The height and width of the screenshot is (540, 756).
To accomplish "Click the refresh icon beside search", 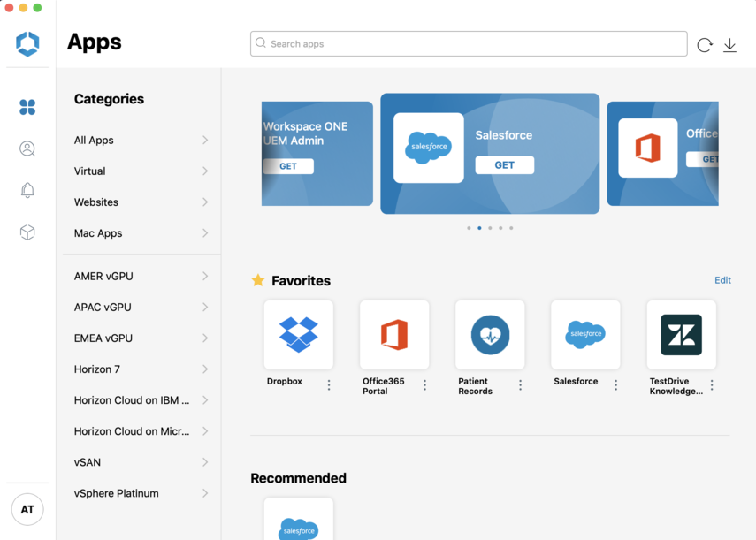I will click(x=705, y=45).
